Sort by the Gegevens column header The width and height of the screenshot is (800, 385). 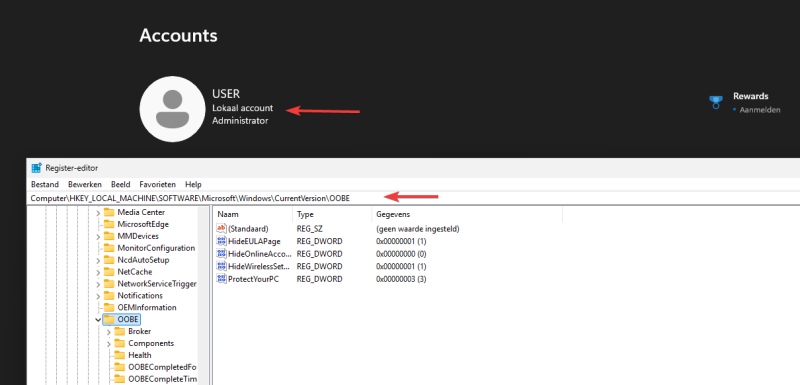coord(467,214)
